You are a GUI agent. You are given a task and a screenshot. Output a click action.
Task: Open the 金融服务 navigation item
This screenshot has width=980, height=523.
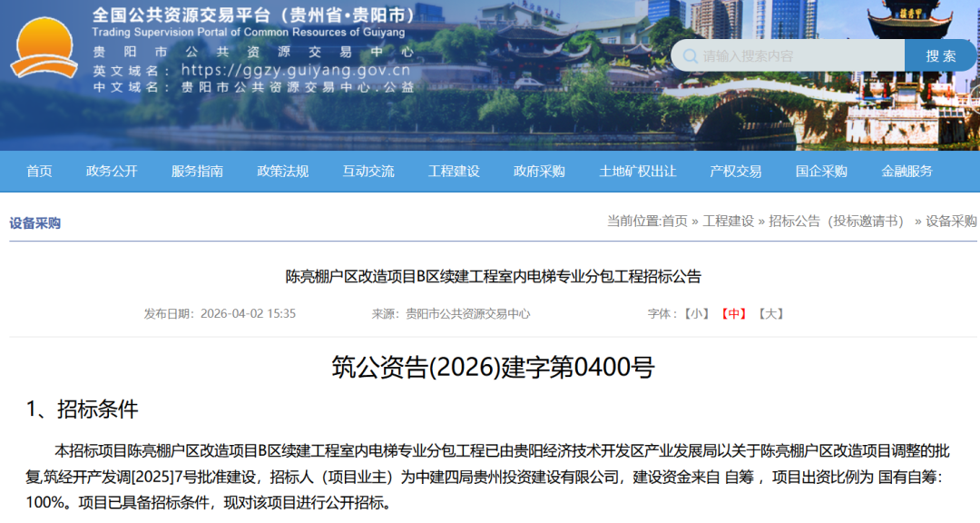906,172
